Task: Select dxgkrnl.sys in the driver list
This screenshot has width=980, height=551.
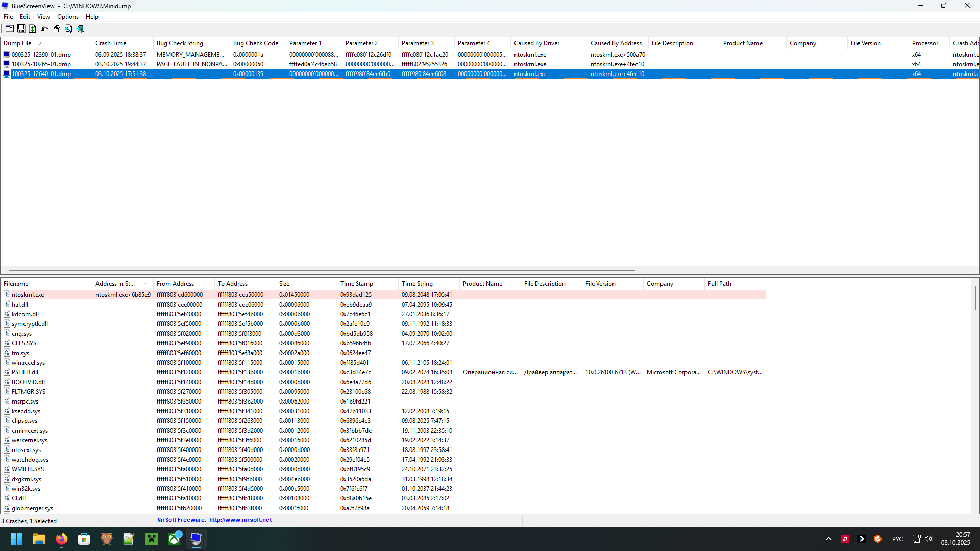Action: [x=27, y=479]
